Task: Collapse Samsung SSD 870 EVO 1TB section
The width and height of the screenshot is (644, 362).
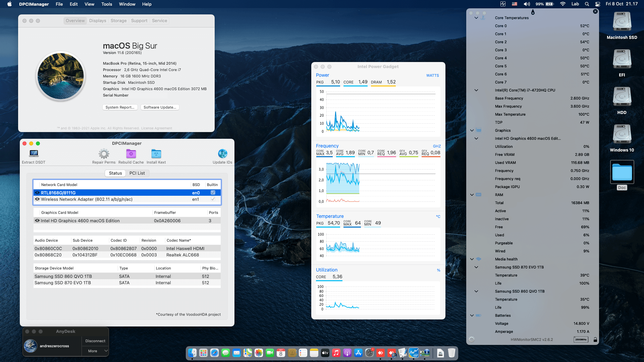Action: tap(476, 267)
